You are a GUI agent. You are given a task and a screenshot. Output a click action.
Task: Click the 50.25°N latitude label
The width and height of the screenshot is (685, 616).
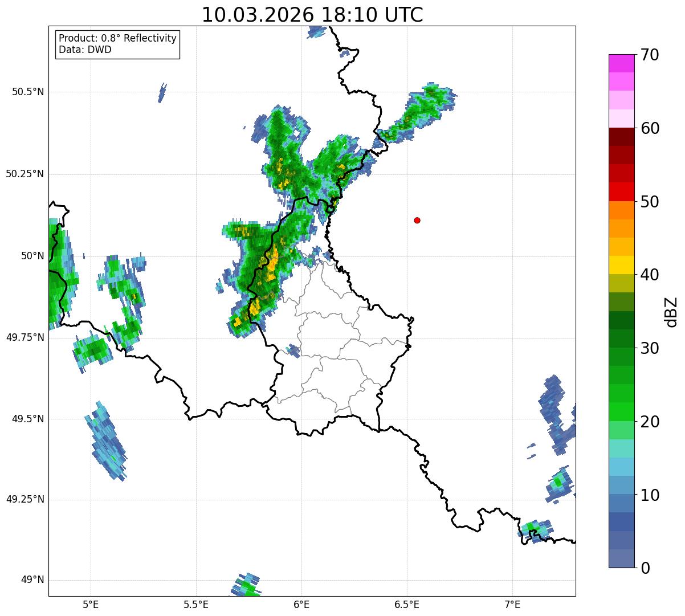pos(25,174)
